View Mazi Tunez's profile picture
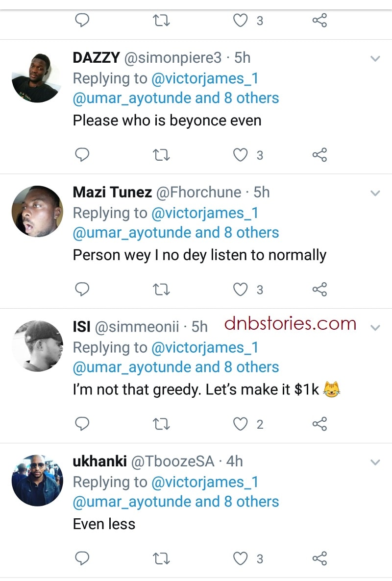 [37, 211]
